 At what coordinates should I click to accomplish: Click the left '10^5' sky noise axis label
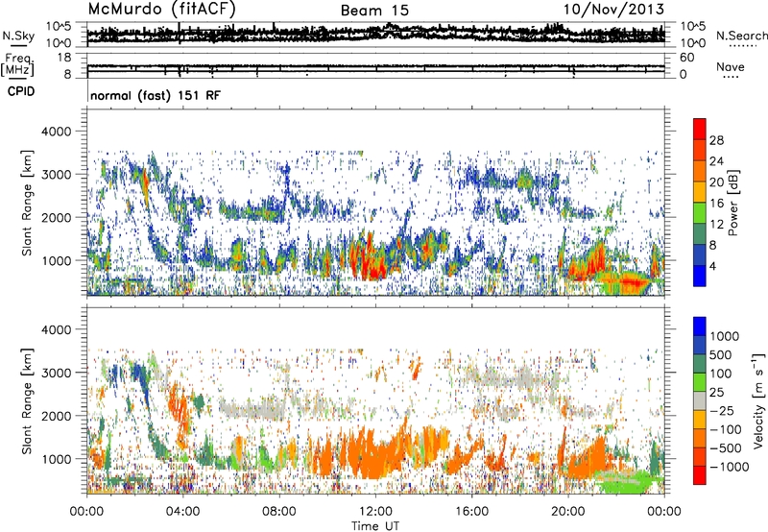59,26
